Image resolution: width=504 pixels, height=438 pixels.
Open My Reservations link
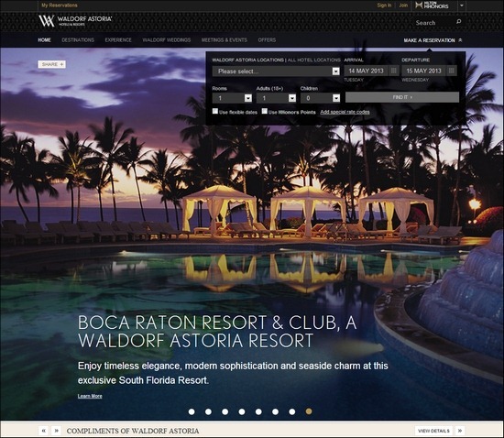click(60, 5)
